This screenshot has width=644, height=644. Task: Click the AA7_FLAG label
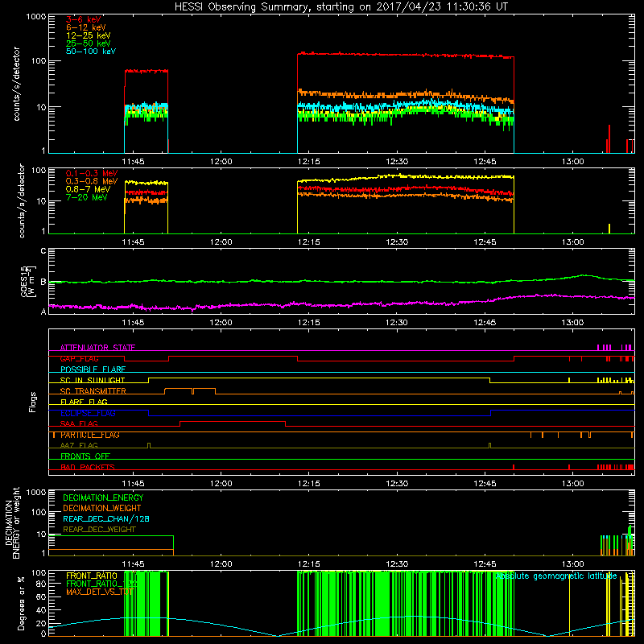pos(79,445)
